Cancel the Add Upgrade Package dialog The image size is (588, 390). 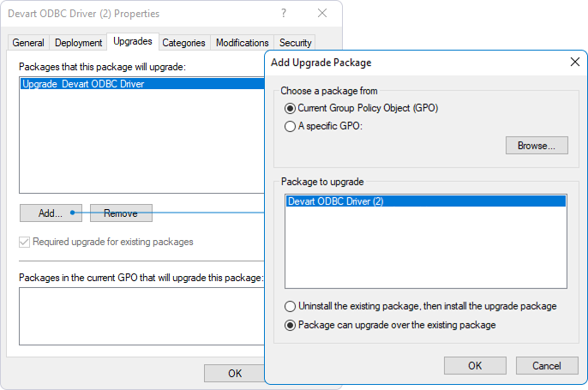547,366
